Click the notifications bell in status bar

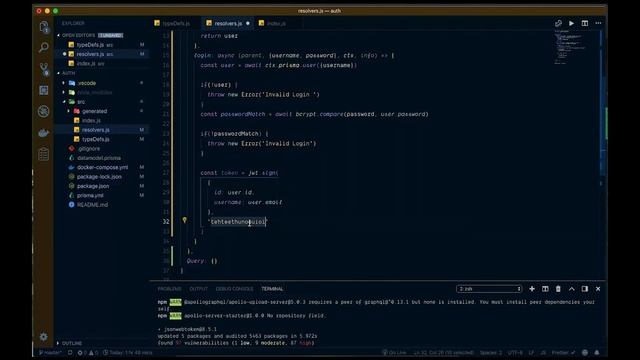597,352
